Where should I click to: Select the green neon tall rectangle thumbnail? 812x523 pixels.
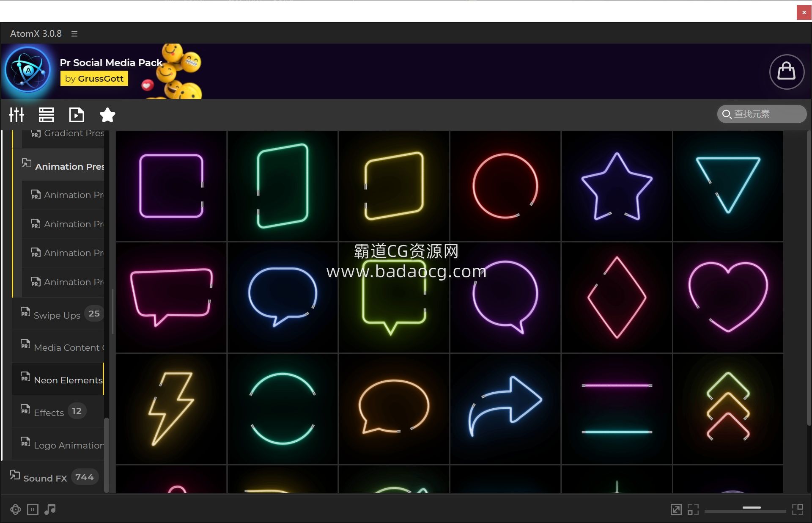pos(283,186)
